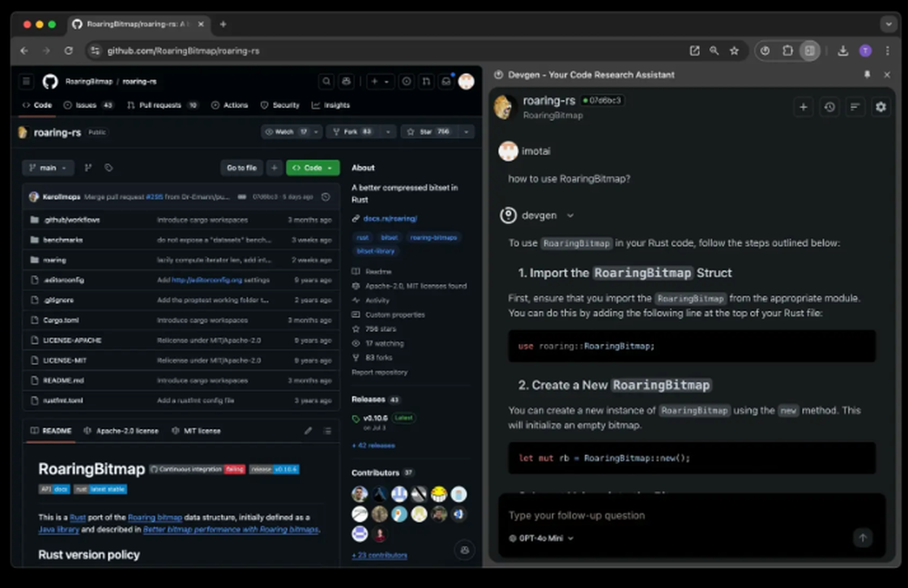Open the Issues tab
The height and width of the screenshot is (588, 908).
click(x=88, y=105)
